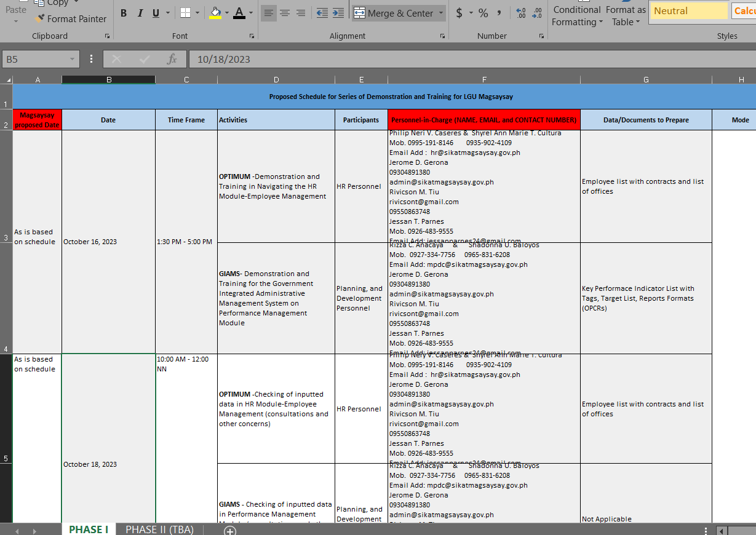Apply accounting dollar number format
This screenshot has width=756, height=535.
click(x=460, y=13)
